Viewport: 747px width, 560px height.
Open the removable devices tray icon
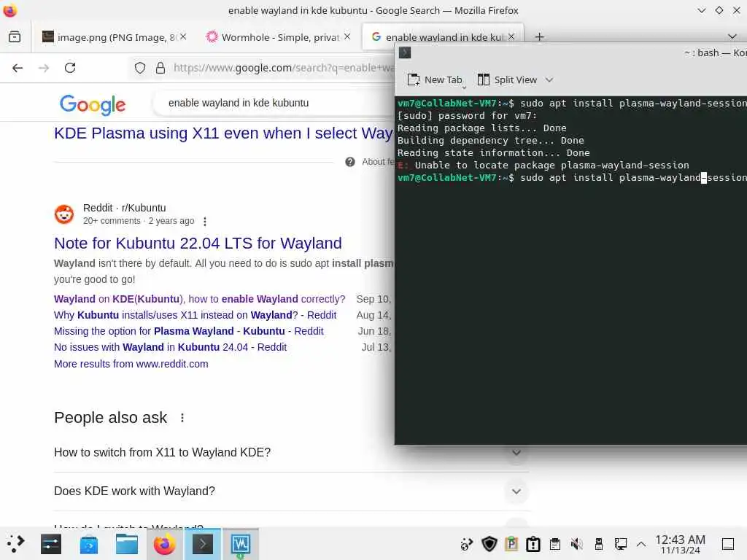[598, 544]
